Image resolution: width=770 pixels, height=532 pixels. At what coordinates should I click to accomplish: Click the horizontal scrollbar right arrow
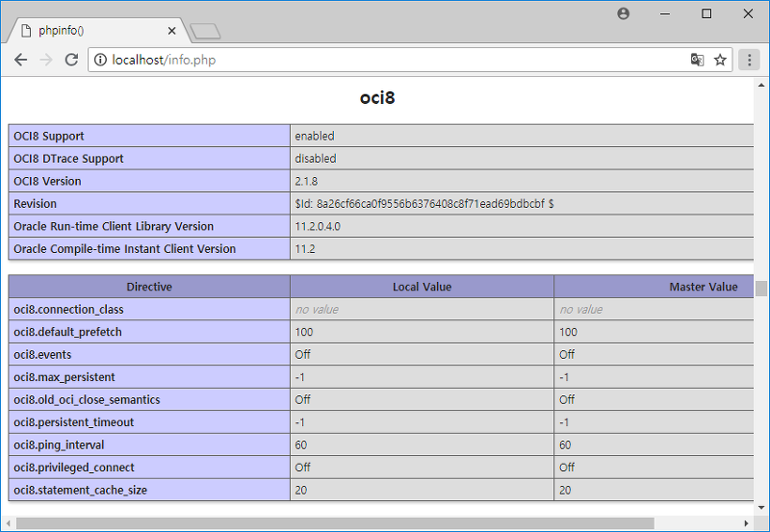(747, 523)
